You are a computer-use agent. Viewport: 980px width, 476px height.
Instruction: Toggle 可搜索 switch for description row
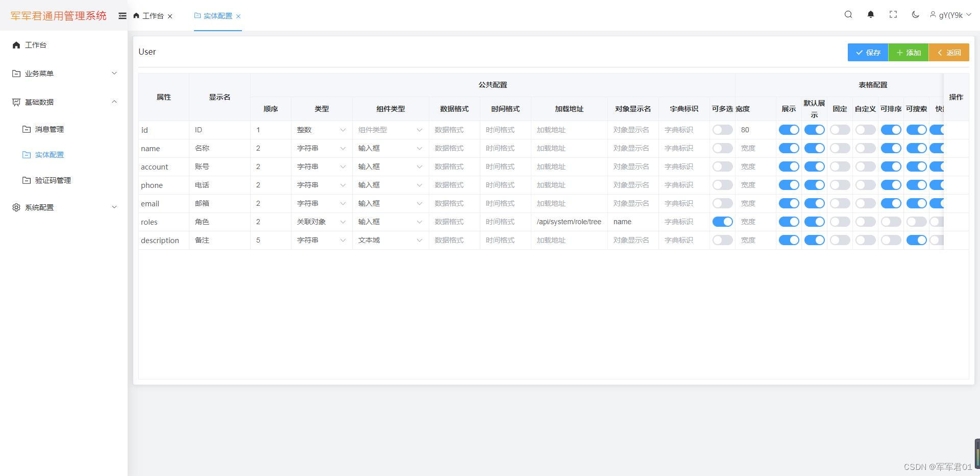click(916, 240)
